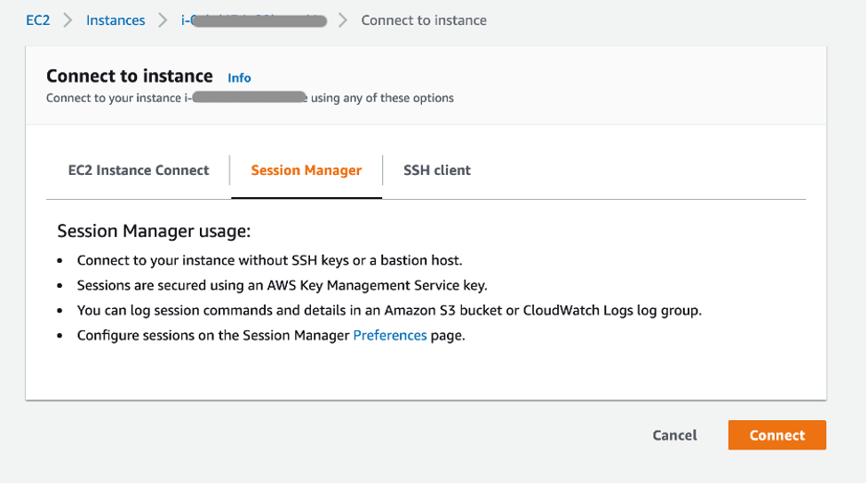Viewport: 868px width, 484px height.
Task: Open the redacted instance ID breadcrumb
Action: tap(254, 20)
